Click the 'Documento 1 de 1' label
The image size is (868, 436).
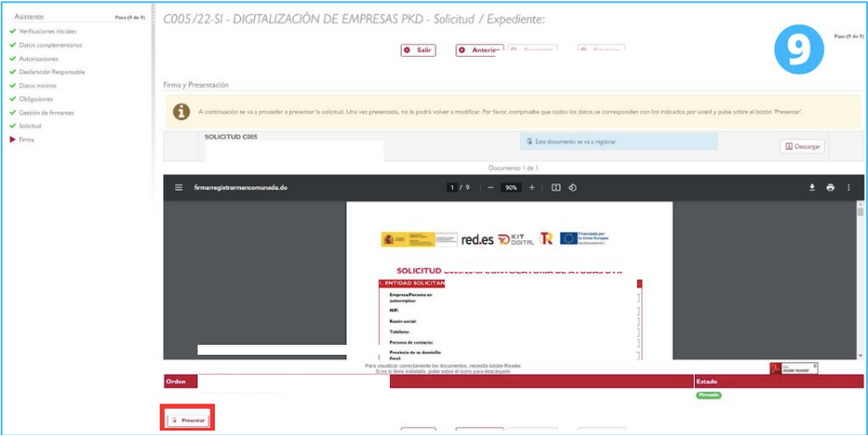click(513, 167)
